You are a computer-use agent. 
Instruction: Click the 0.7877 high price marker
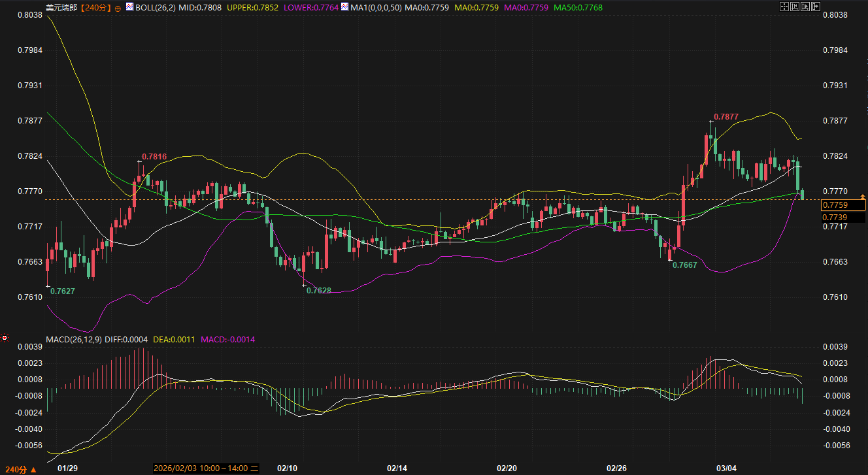726,116
